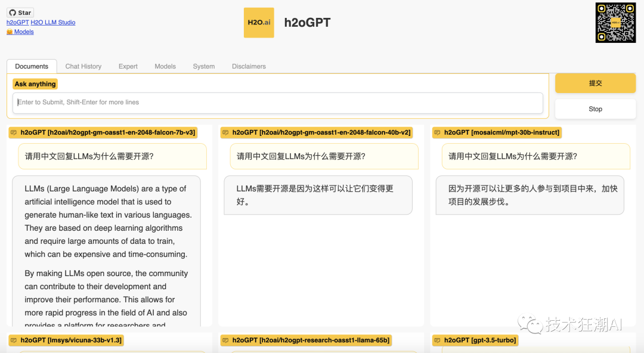Focus the Ask anything text input
This screenshot has height=353, width=644.
coord(278,103)
